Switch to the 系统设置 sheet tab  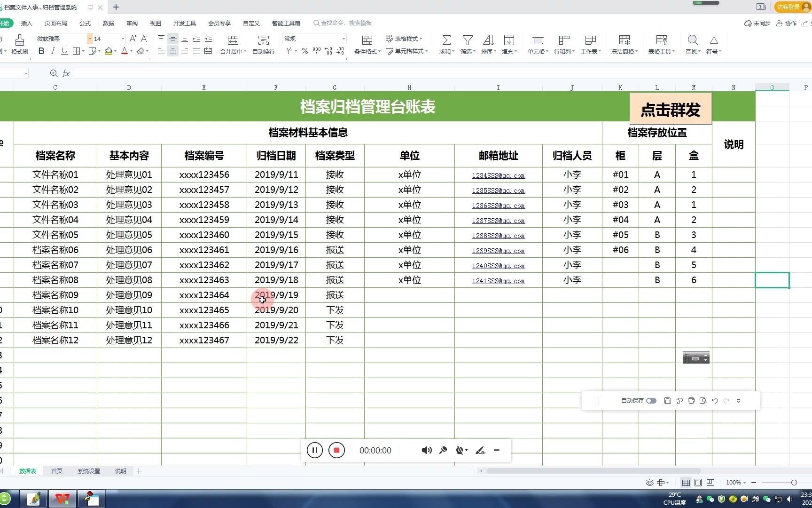[x=89, y=471]
